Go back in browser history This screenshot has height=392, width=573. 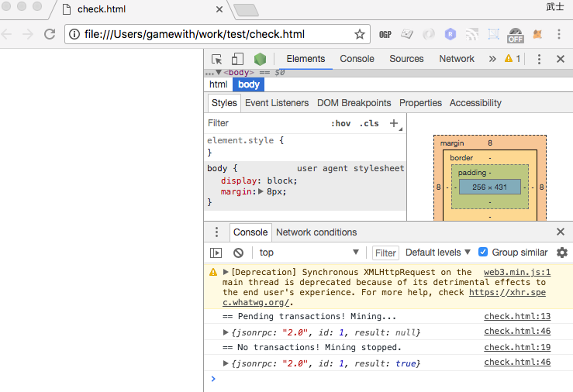click(6, 34)
